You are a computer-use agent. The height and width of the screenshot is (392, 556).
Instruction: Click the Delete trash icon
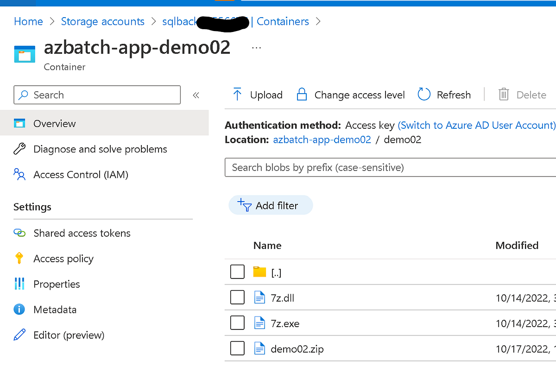click(x=504, y=94)
